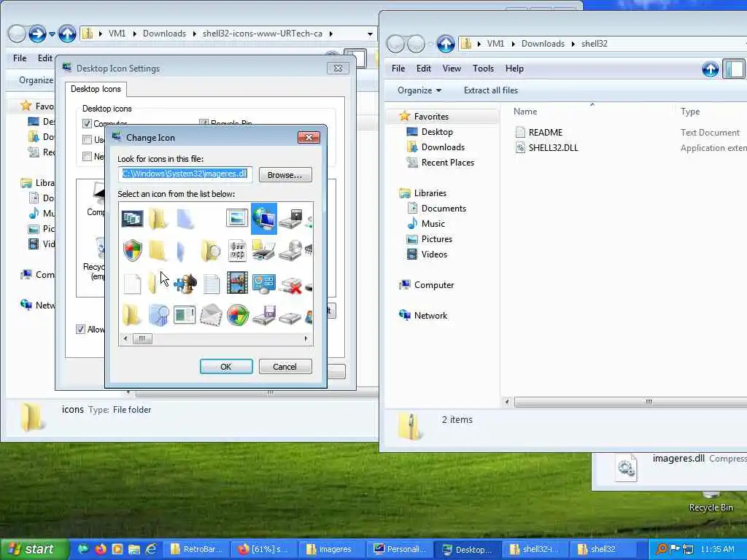
Task: Switch to imageres taskbar window
Action: [x=332, y=549]
